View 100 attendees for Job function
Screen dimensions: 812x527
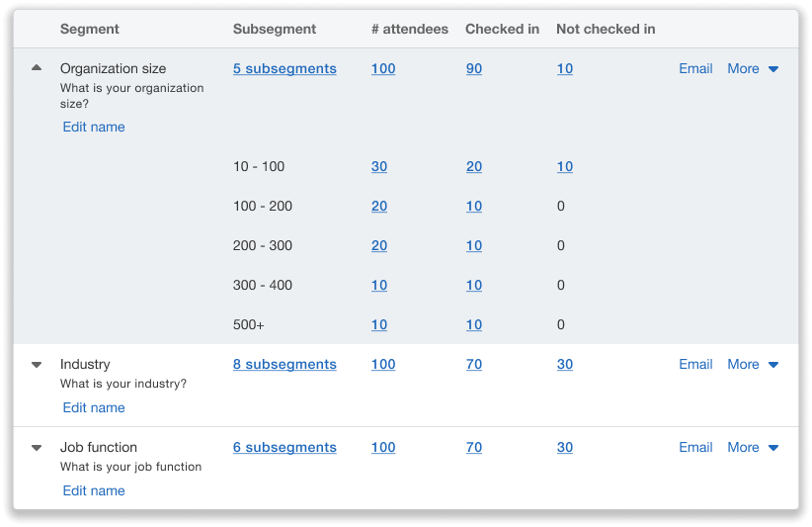pyautogui.click(x=383, y=447)
